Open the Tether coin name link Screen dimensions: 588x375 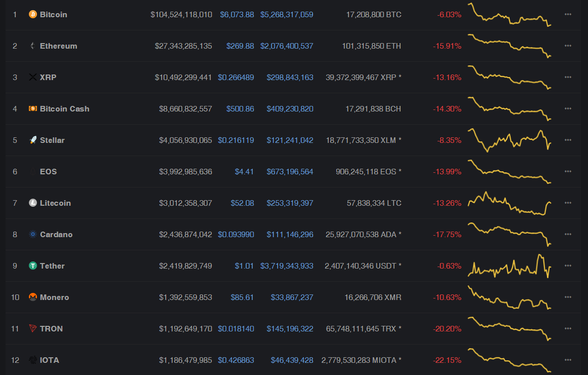[52, 266]
